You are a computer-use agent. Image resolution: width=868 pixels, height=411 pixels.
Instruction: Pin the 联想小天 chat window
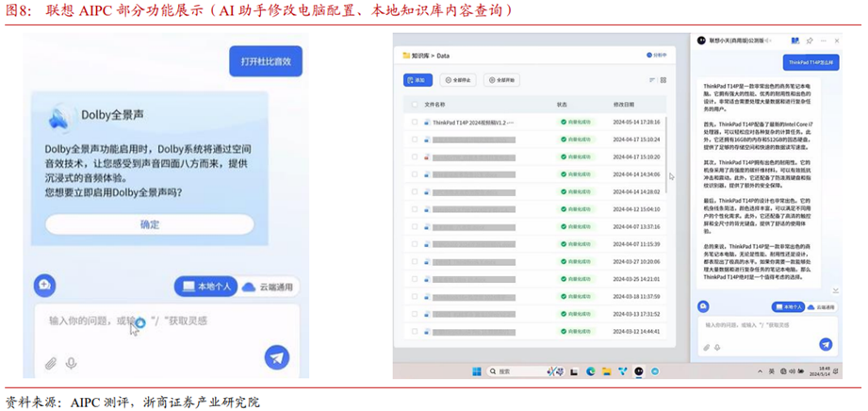pos(810,41)
